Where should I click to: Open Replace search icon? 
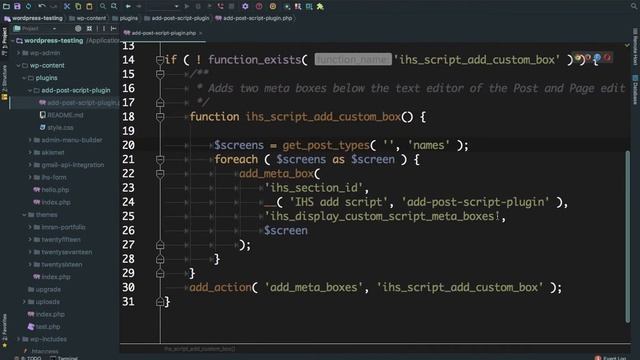[x=114, y=6]
